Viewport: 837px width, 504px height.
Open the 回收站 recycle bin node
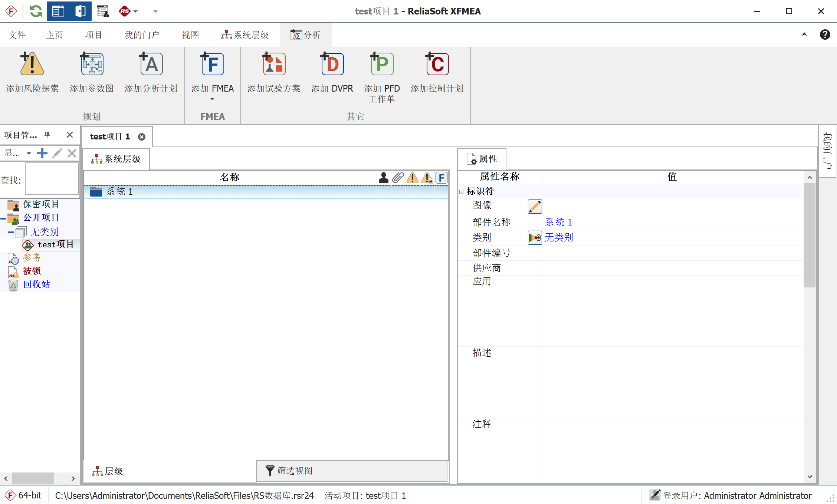pyautogui.click(x=36, y=284)
